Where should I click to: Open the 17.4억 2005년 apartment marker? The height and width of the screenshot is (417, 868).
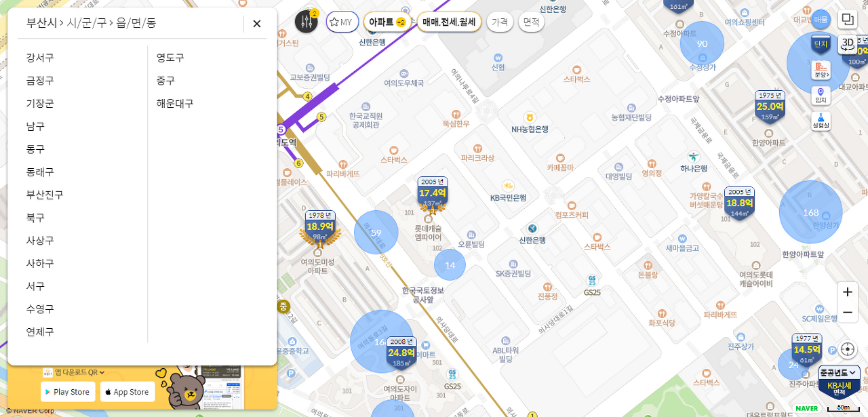click(433, 193)
